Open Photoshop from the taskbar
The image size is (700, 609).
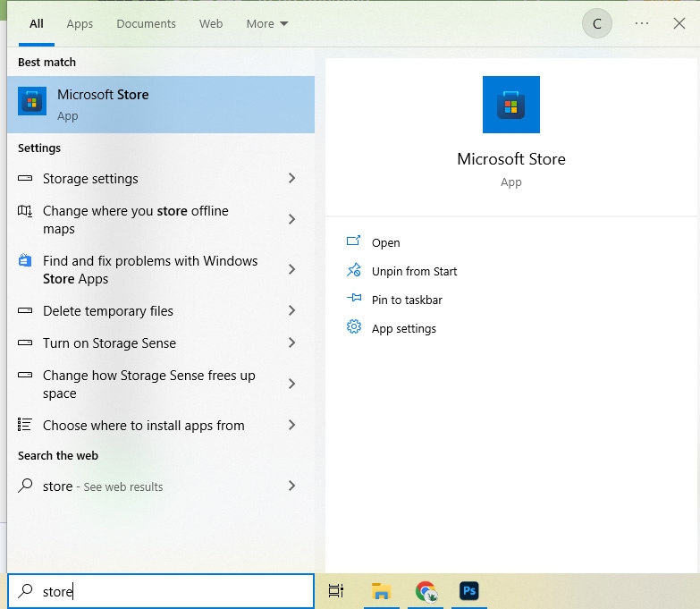point(469,591)
